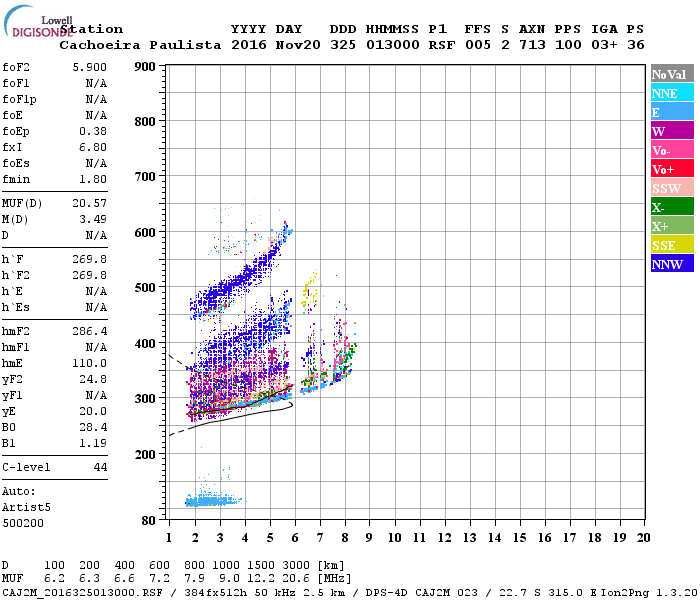
Task: Select the NNW blue legend swatch
Action: (x=672, y=263)
